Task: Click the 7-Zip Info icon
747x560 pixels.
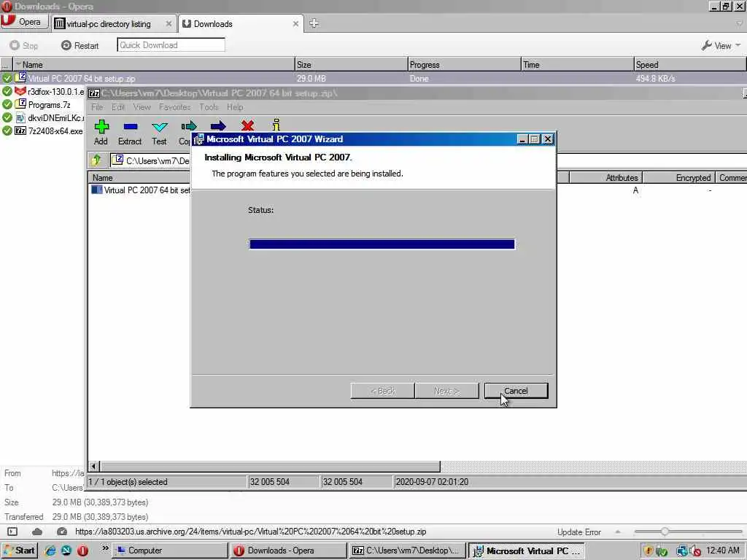Action: (276, 125)
